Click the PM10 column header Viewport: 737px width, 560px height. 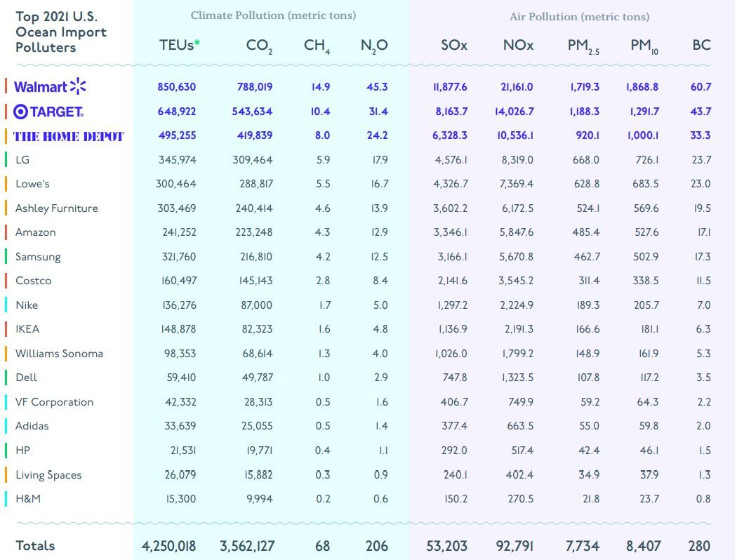point(644,46)
